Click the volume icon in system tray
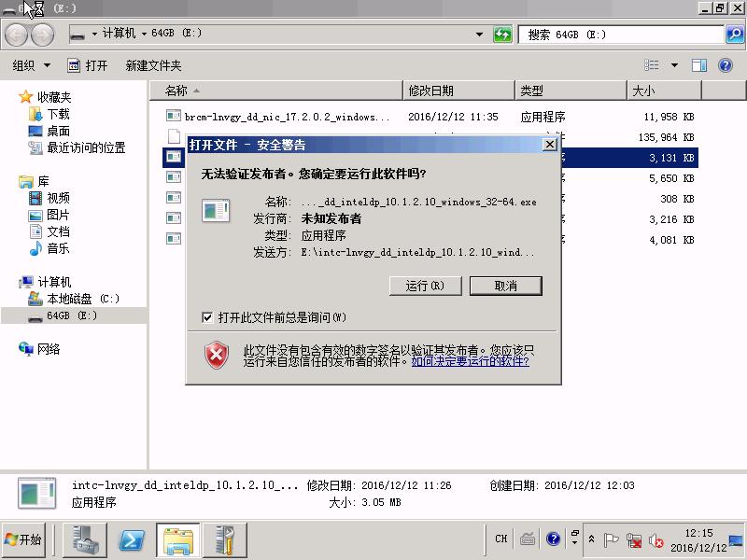This screenshot has height=560, width=747. 656,540
